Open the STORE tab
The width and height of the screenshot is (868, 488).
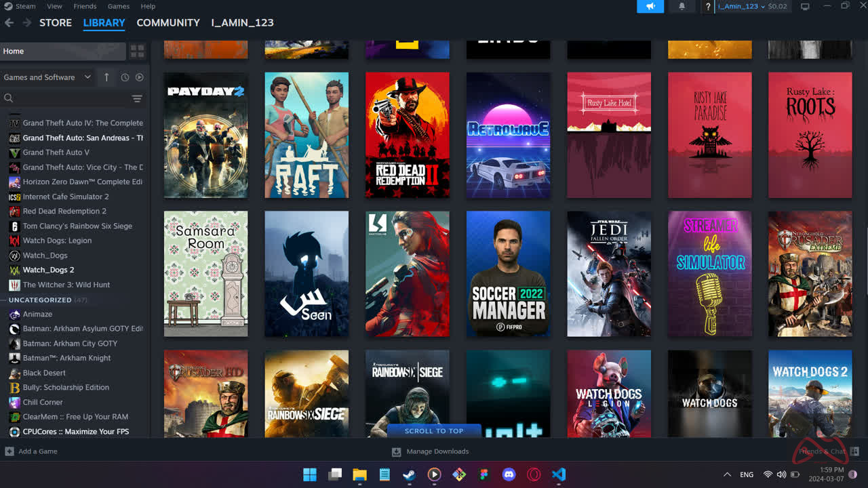click(56, 22)
